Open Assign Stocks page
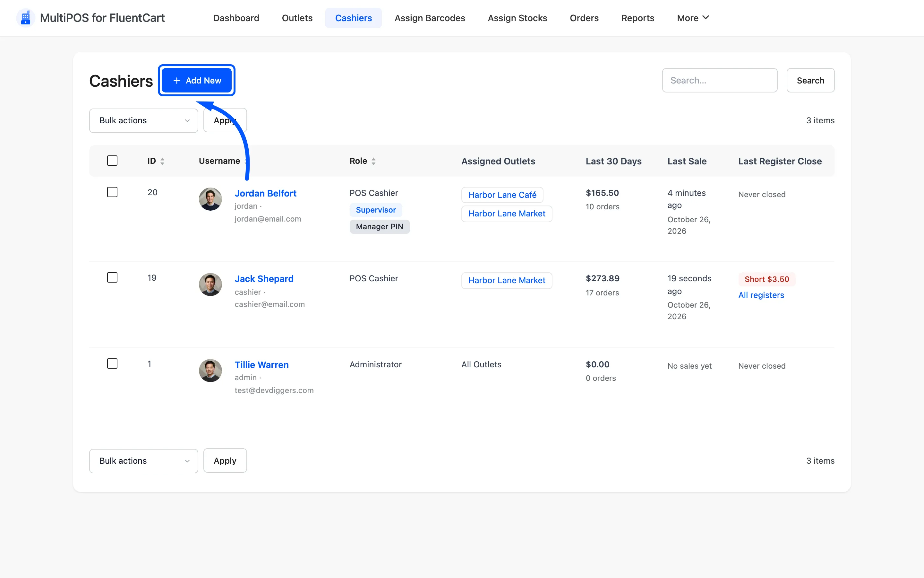This screenshot has width=924, height=578. (x=518, y=18)
